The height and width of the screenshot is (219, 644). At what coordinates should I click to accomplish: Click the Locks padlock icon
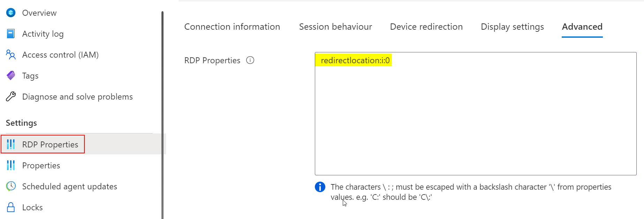point(11,207)
